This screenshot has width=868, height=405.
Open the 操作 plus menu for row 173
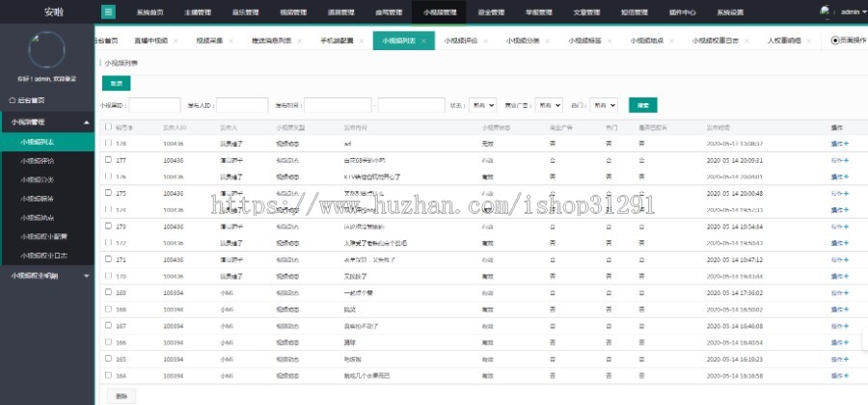(x=839, y=227)
